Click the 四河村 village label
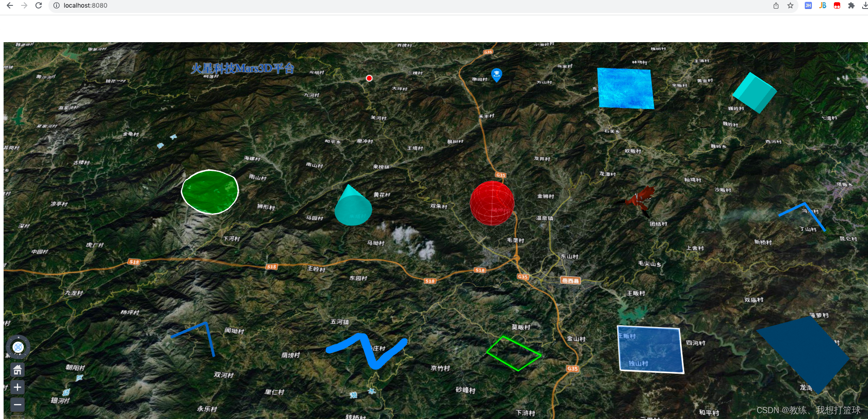Image resolution: width=868 pixels, height=419 pixels. 696,343
